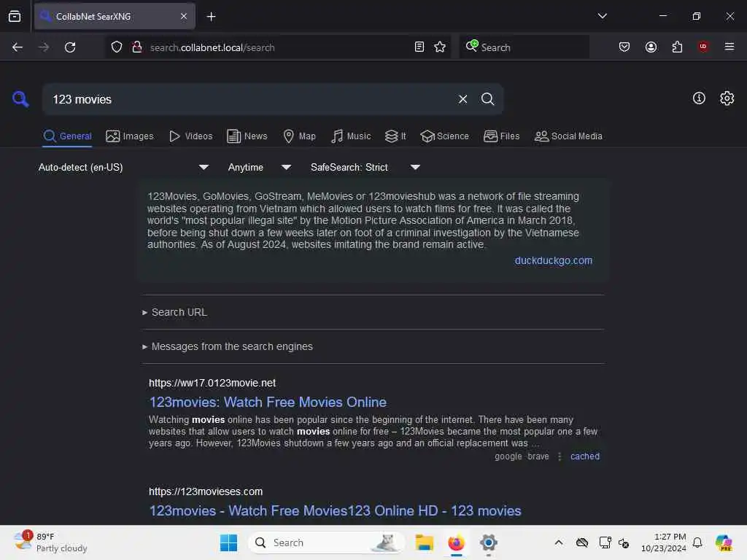This screenshot has height=560, width=747.
Task: Open the Pocket save icon
Action: pos(624,47)
